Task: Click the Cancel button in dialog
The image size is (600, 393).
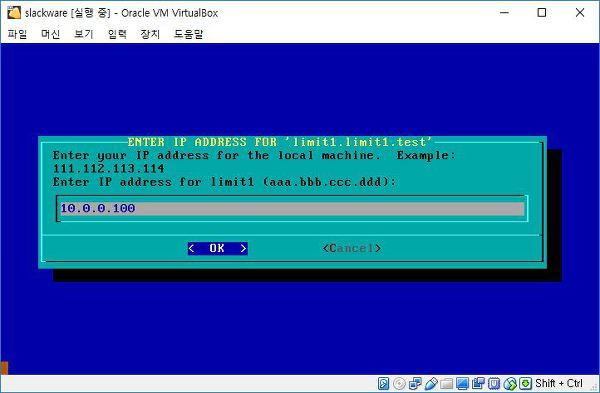Action: coord(352,248)
